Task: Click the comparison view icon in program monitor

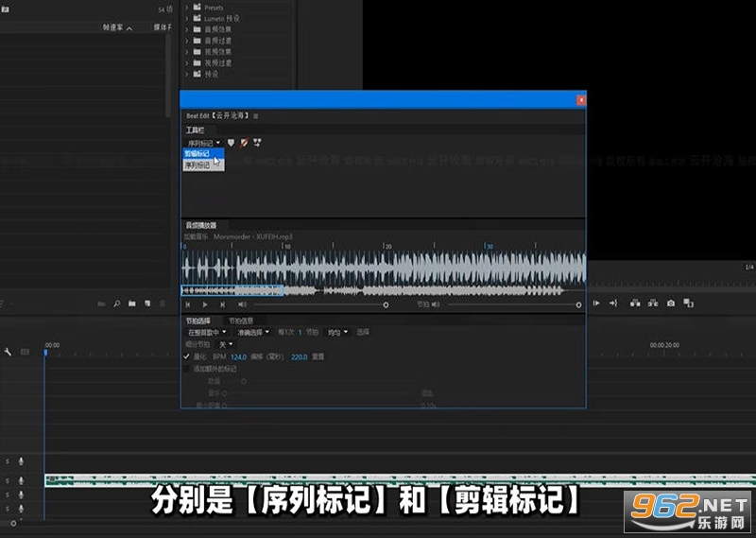Action: click(689, 303)
